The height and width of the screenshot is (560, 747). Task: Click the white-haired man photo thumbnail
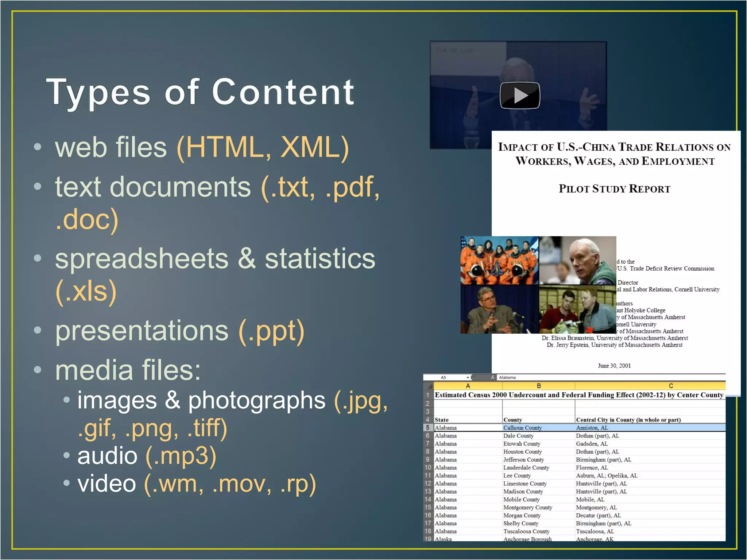(x=578, y=260)
